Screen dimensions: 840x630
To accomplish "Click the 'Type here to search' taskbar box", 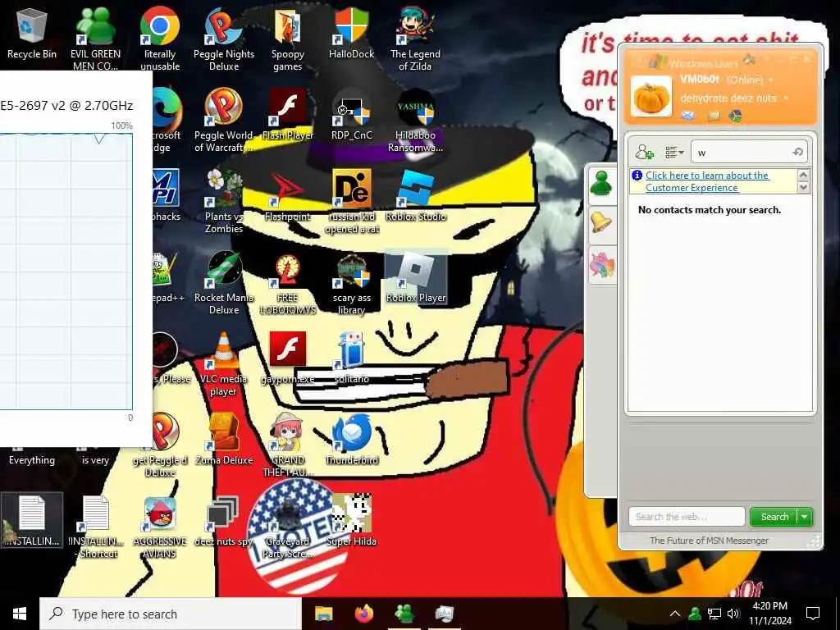I will click(x=171, y=614).
